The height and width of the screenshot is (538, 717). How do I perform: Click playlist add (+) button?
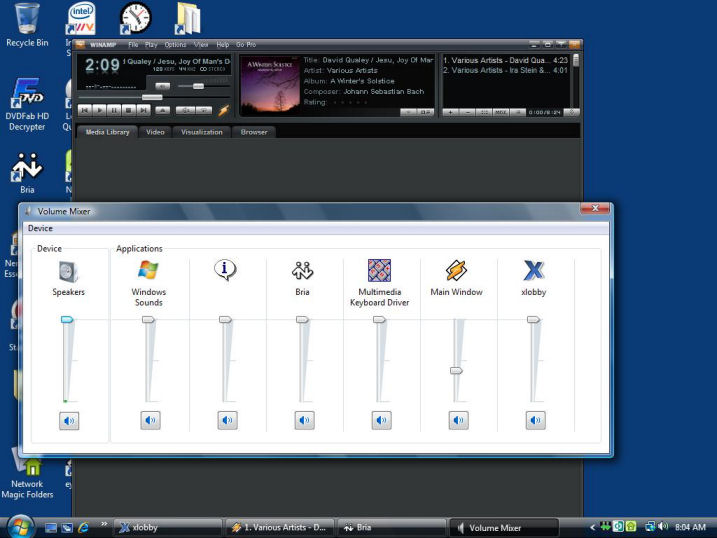[x=450, y=112]
